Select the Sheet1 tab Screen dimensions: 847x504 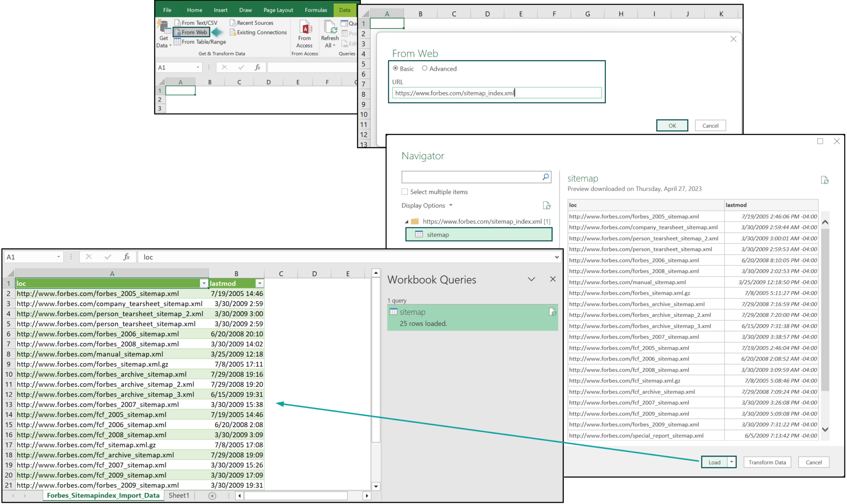point(179,495)
